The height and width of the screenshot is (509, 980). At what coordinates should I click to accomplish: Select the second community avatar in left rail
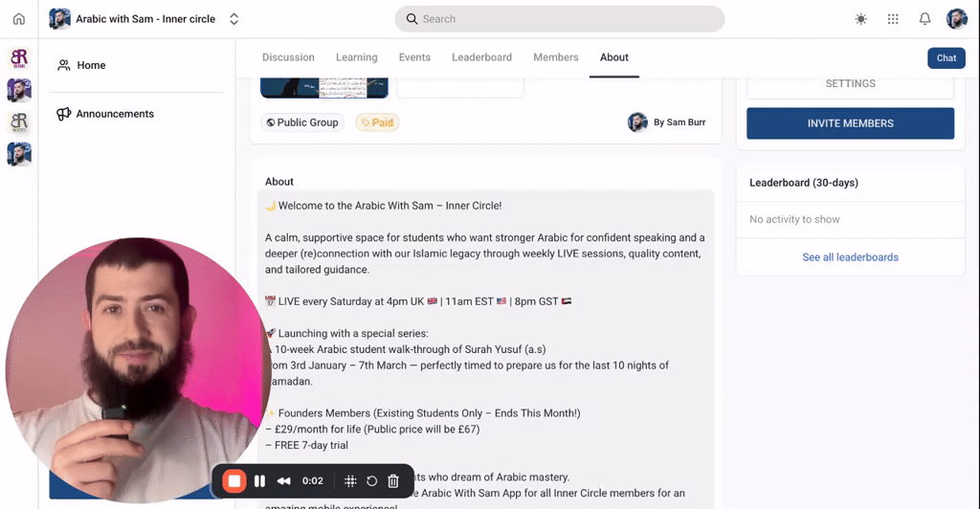(19, 90)
